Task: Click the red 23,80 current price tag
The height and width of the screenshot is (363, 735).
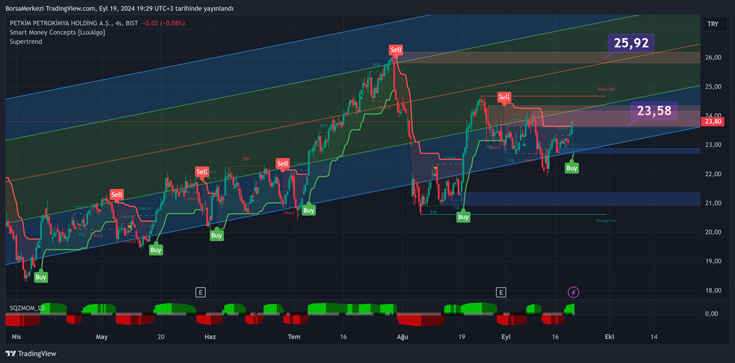Action: pos(712,121)
